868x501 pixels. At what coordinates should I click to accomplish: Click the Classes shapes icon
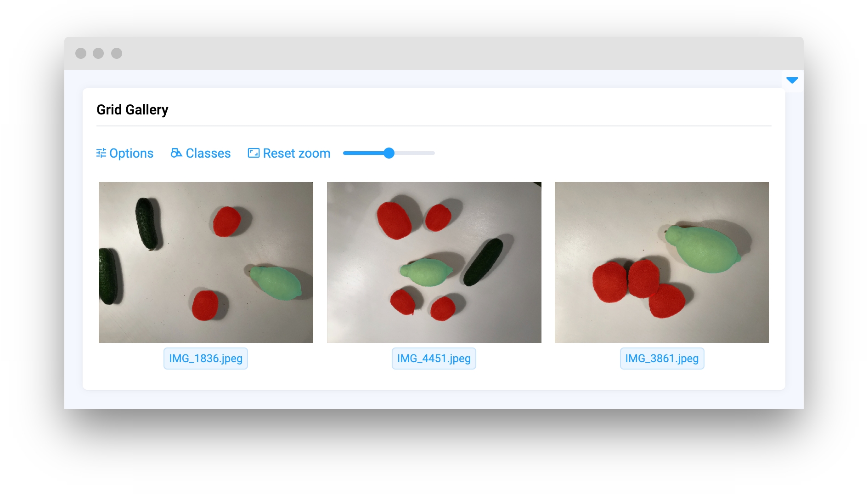point(176,153)
